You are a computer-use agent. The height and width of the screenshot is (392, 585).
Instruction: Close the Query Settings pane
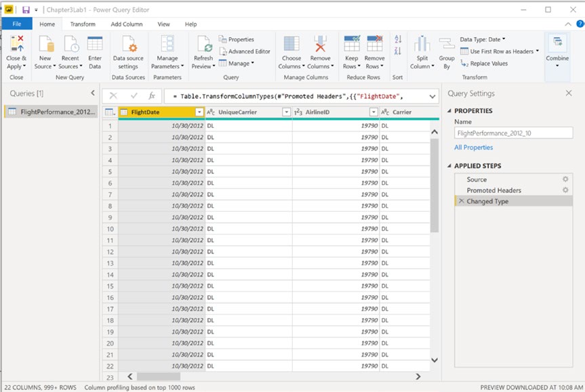pyautogui.click(x=569, y=93)
